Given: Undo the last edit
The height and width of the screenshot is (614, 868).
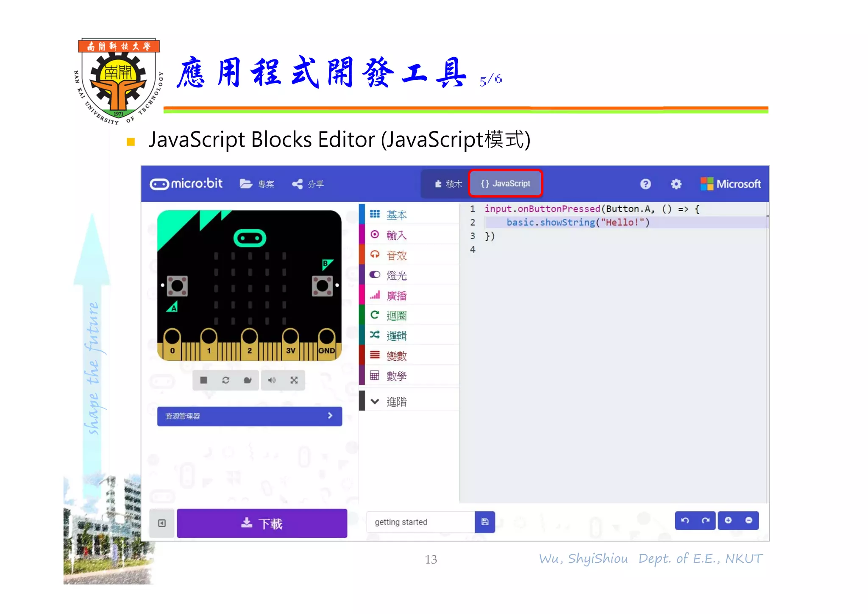Looking at the screenshot, I should [685, 520].
